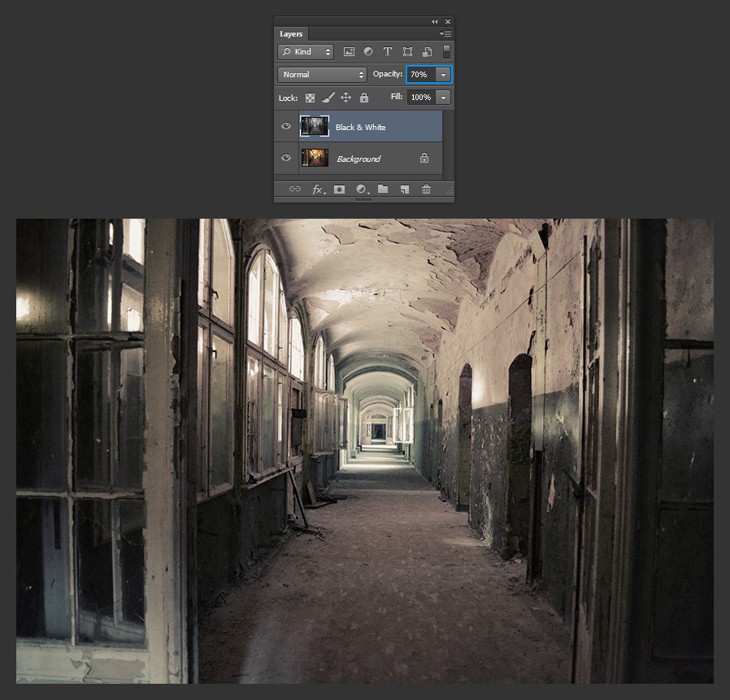730x700 pixels.
Task: Filter layers by type layer icon
Action: coord(387,52)
